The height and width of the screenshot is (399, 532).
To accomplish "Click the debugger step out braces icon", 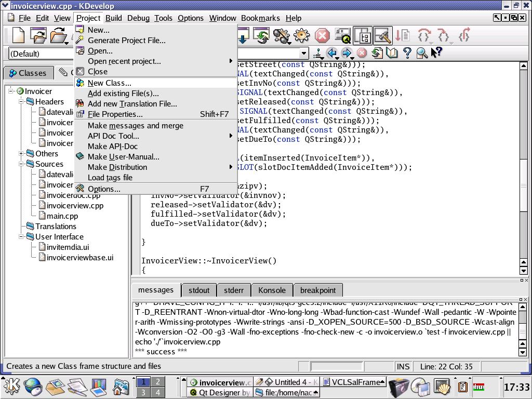I will (x=464, y=35).
